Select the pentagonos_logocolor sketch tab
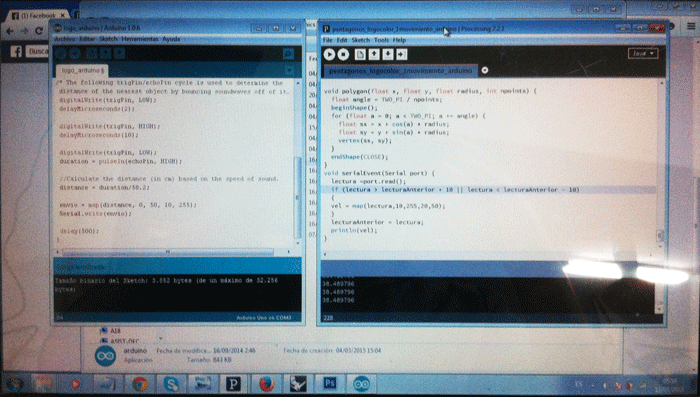The height and width of the screenshot is (397, 700). coord(400,71)
